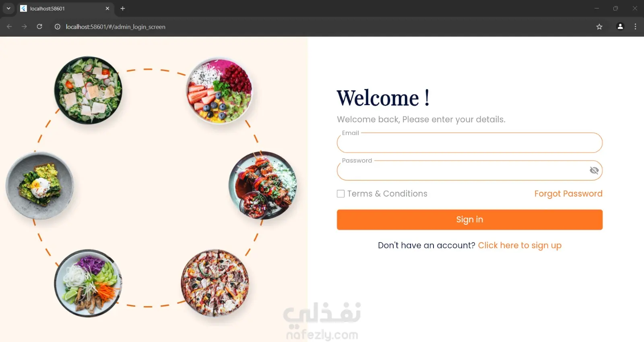Screen dimensions: 644x342
Task: Click the green salad bowl image
Action: pyautogui.click(x=88, y=90)
